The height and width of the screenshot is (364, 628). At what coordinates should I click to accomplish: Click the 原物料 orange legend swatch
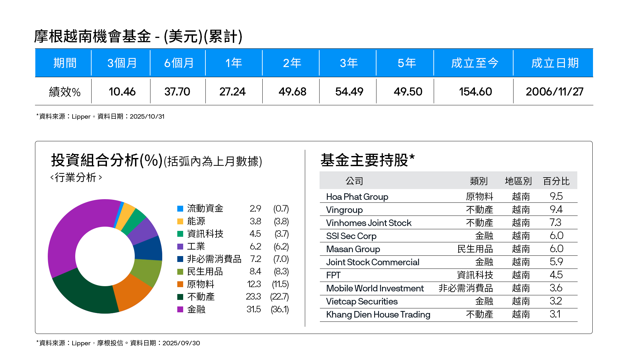[x=180, y=284]
